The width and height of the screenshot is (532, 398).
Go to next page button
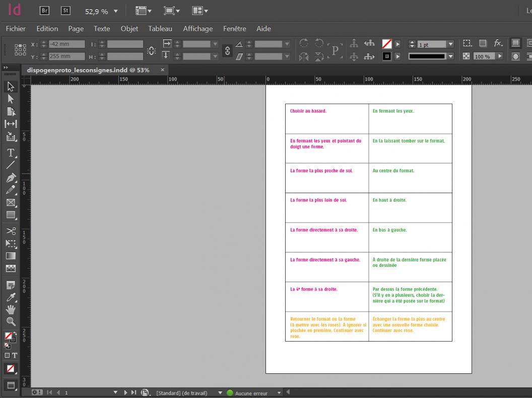pos(125,392)
